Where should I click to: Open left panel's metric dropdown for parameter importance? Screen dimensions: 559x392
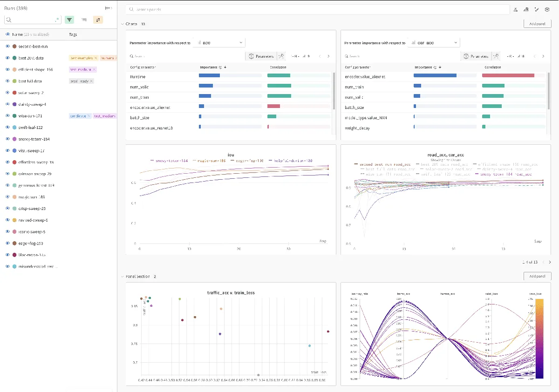[x=218, y=42]
